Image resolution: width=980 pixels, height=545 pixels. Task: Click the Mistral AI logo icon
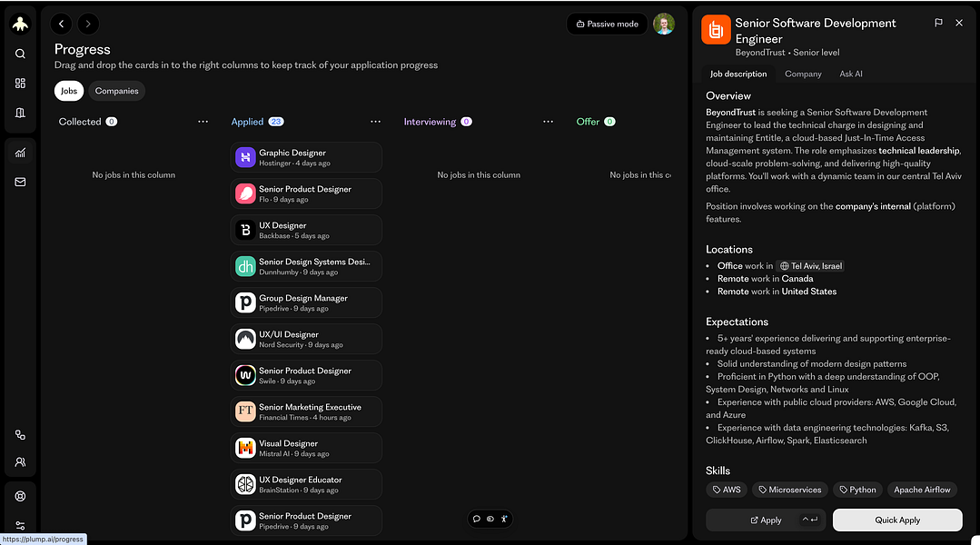tap(245, 448)
